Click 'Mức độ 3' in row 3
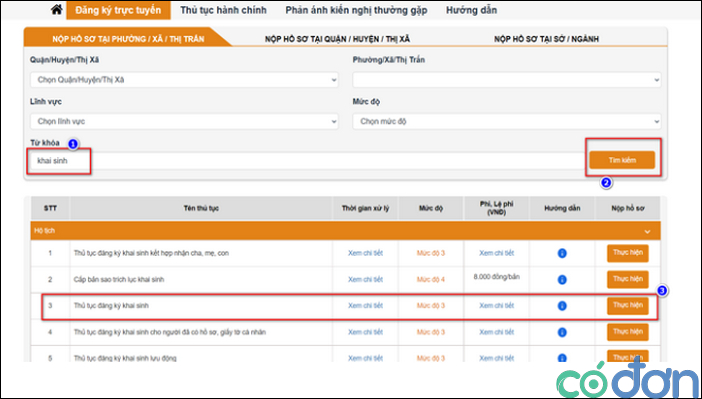The width and height of the screenshot is (702, 399). [x=431, y=306]
